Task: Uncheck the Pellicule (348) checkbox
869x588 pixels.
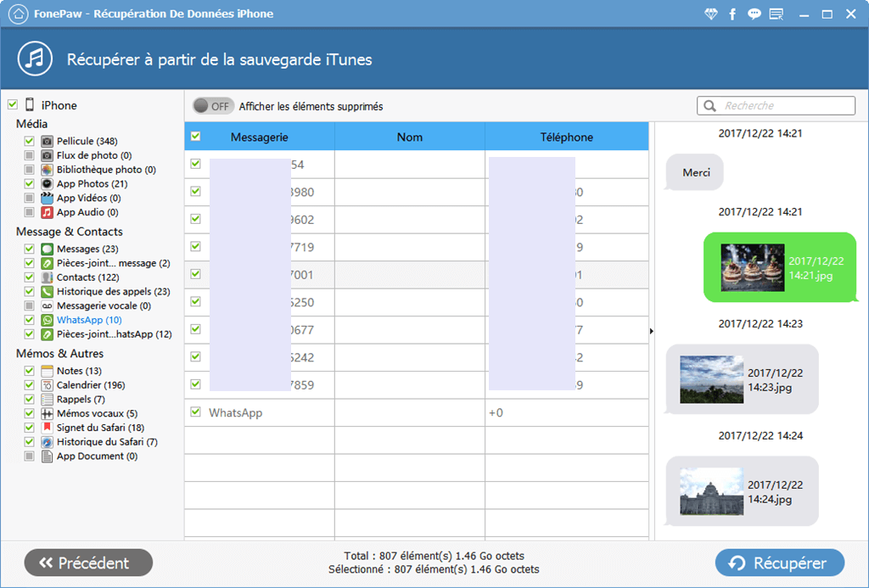Action: [30, 141]
